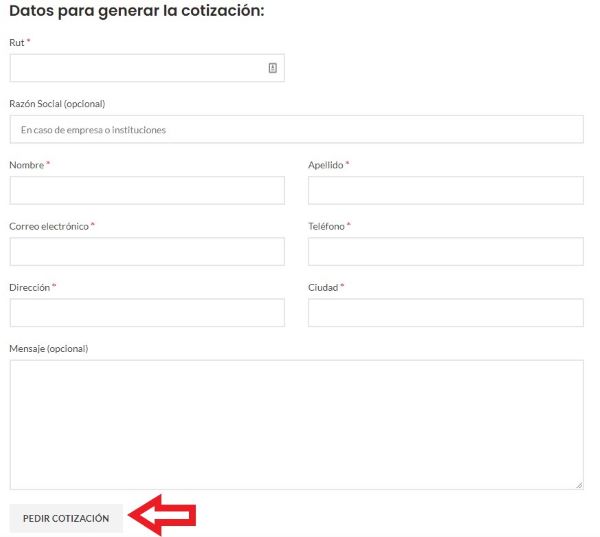Focus the Rut text box

[147, 68]
